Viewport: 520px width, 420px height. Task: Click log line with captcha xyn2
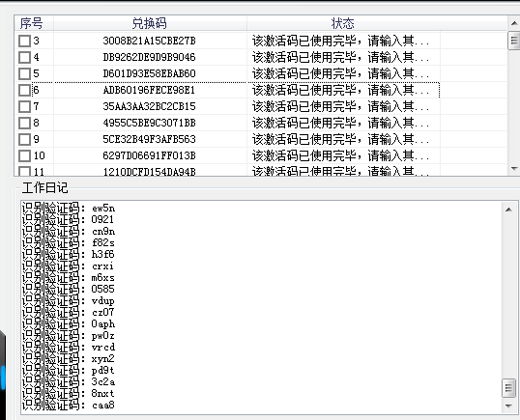pyautogui.click(x=69, y=359)
